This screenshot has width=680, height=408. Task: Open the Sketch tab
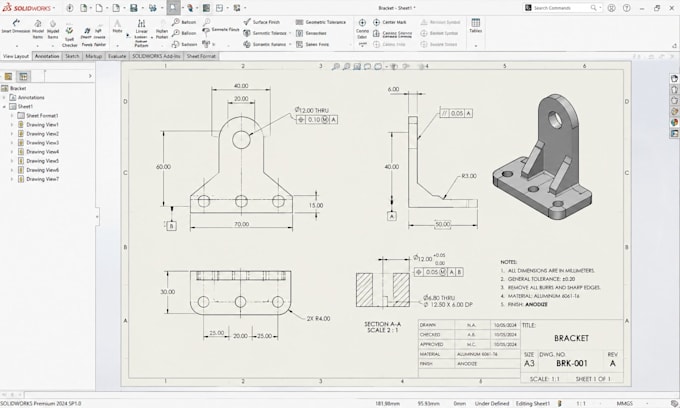point(72,56)
